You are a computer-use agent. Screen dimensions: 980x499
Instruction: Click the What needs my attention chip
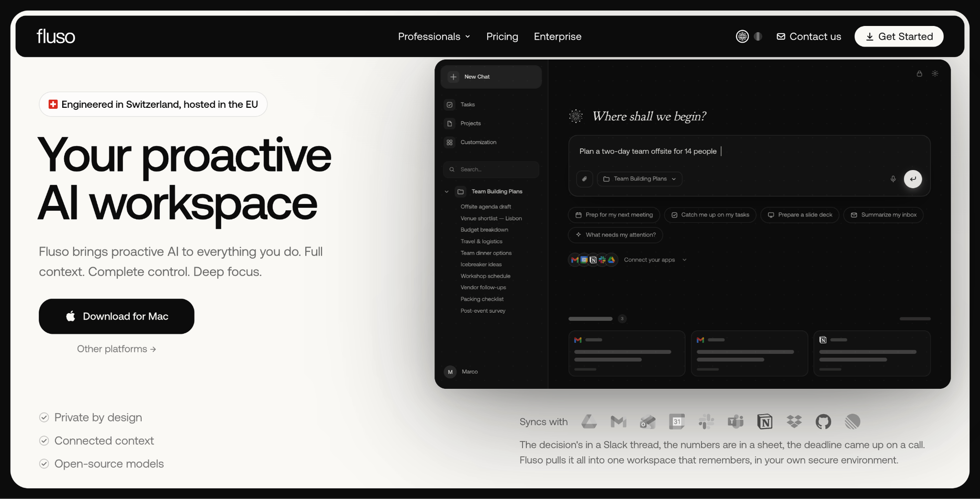coord(615,235)
